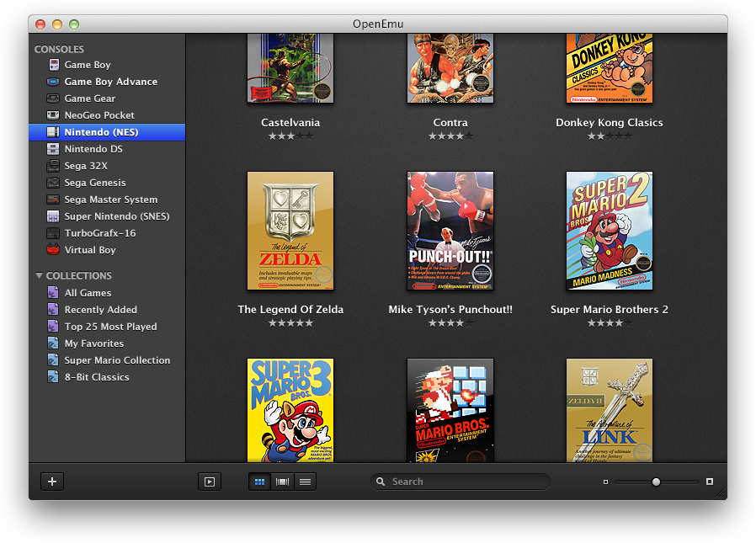Set Castlevania star rating
Viewport: 756px width, 543px height.
tap(290, 136)
